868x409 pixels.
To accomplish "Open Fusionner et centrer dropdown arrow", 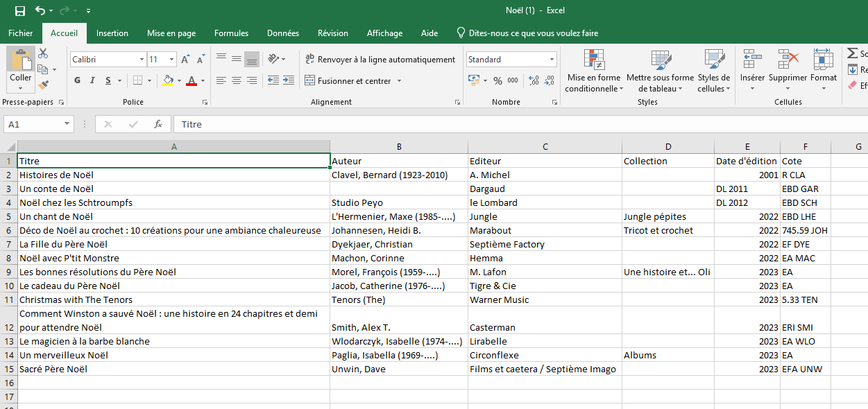I will 399,81.
